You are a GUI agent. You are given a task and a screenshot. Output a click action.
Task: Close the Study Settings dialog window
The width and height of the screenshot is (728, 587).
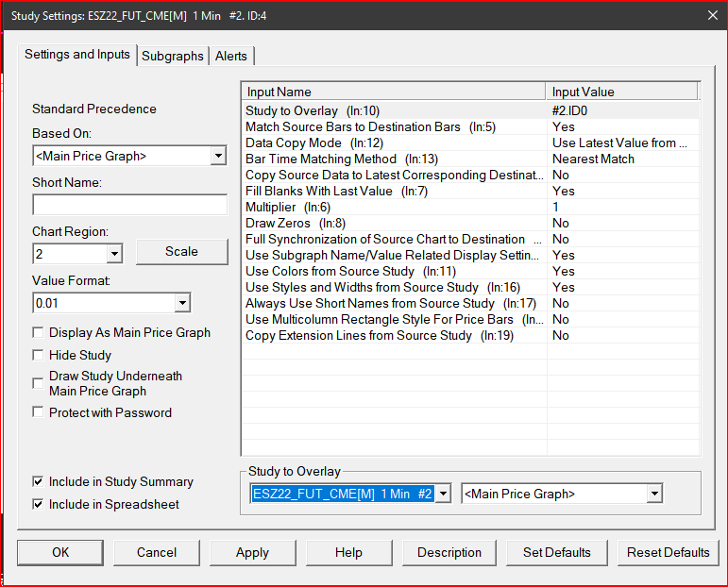pyautogui.click(x=710, y=14)
